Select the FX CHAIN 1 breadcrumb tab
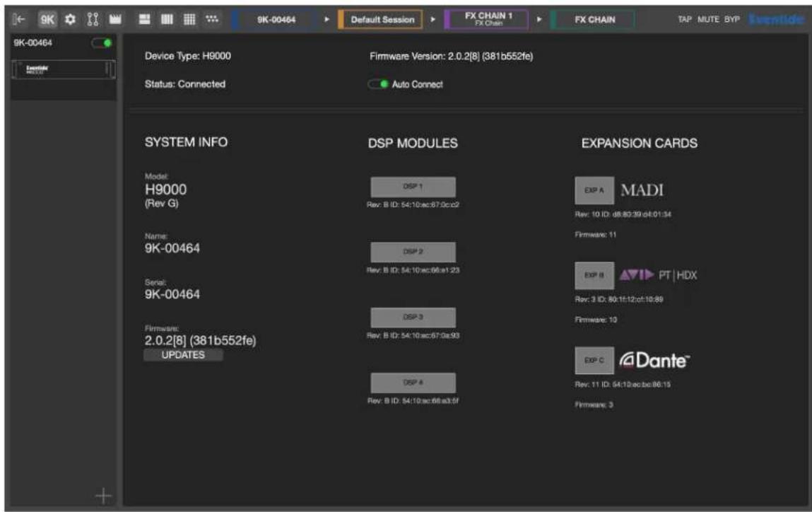 tap(487, 20)
